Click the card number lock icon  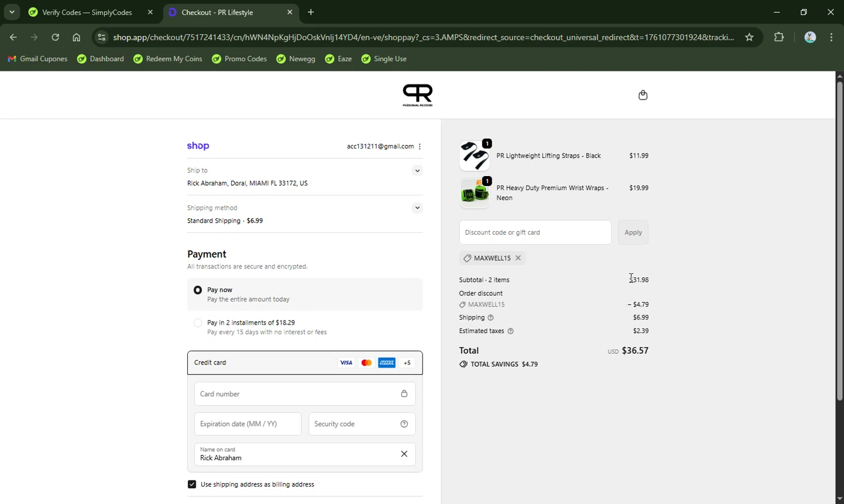click(x=404, y=394)
